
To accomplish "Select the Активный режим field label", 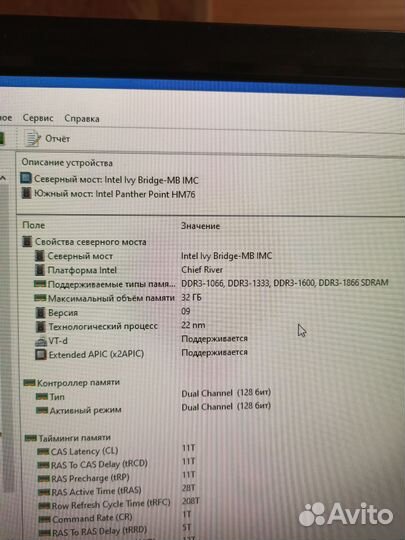I will pos(85,410).
